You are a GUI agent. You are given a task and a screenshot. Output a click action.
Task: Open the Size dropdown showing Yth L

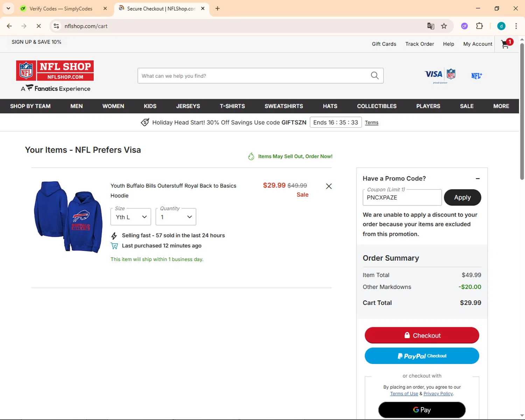point(131,217)
